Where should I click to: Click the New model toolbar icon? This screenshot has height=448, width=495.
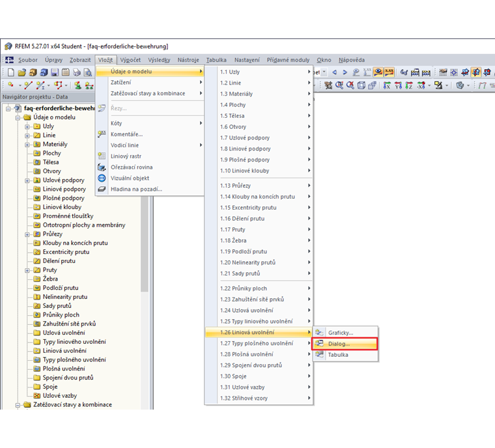(x=10, y=72)
